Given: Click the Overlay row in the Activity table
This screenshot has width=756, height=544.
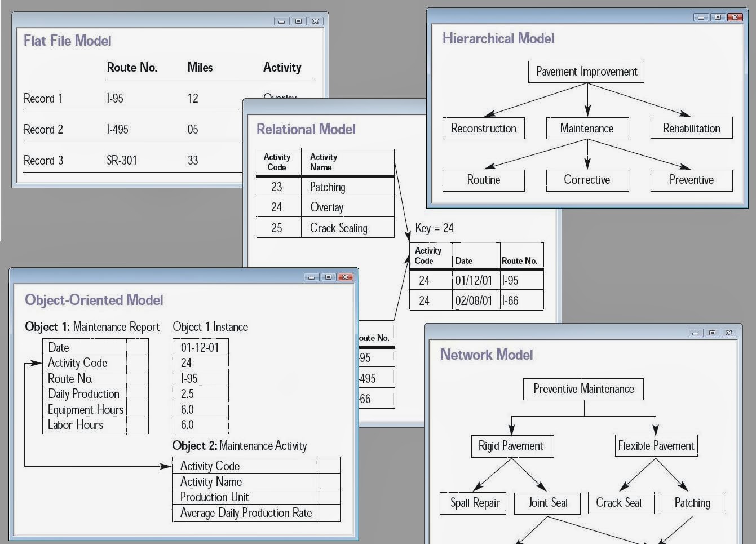Looking at the screenshot, I should 327,207.
